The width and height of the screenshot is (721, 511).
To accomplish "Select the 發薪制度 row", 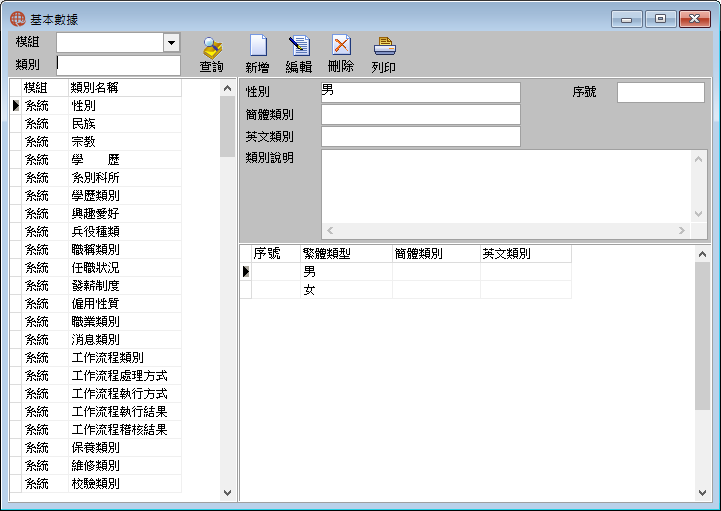I will 96,286.
